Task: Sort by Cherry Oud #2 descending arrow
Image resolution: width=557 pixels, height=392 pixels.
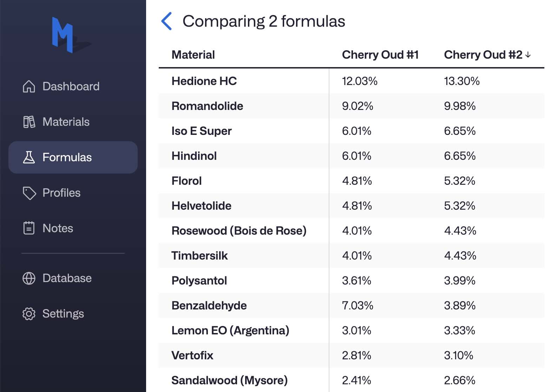Action: (x=528, y=55)
